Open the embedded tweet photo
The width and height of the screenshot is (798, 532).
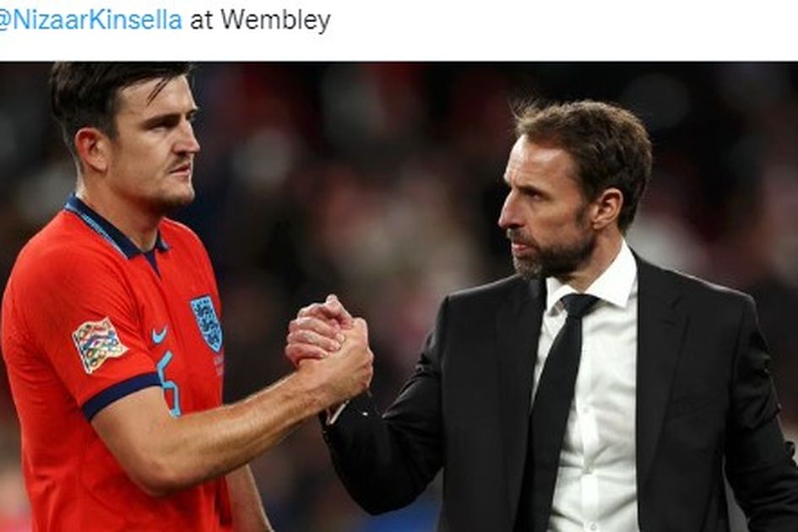point(399,296)
